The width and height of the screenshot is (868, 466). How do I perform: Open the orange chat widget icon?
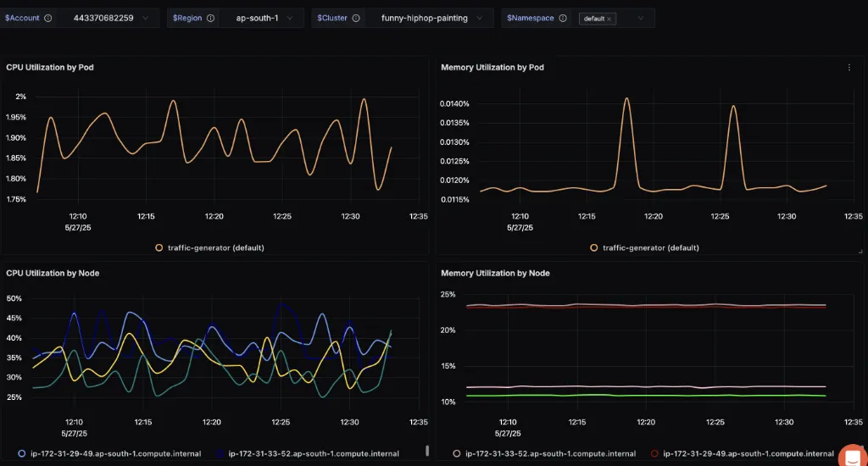click(x=850, y=456)
